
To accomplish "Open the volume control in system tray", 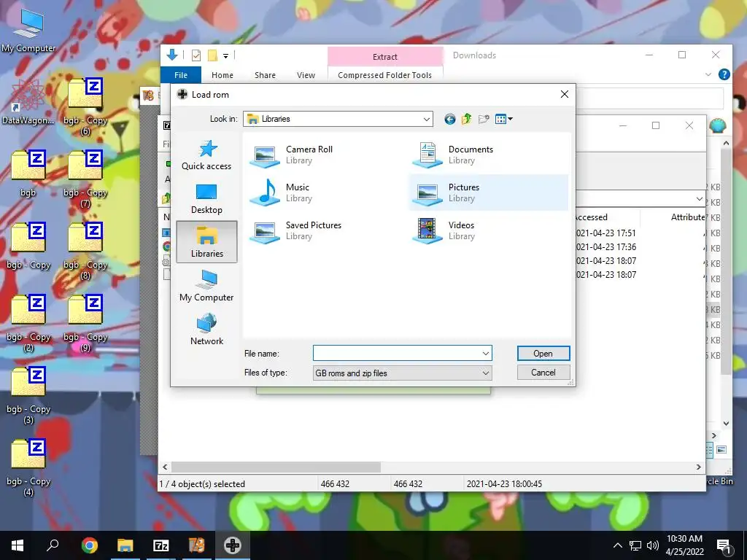I will 653,545.
